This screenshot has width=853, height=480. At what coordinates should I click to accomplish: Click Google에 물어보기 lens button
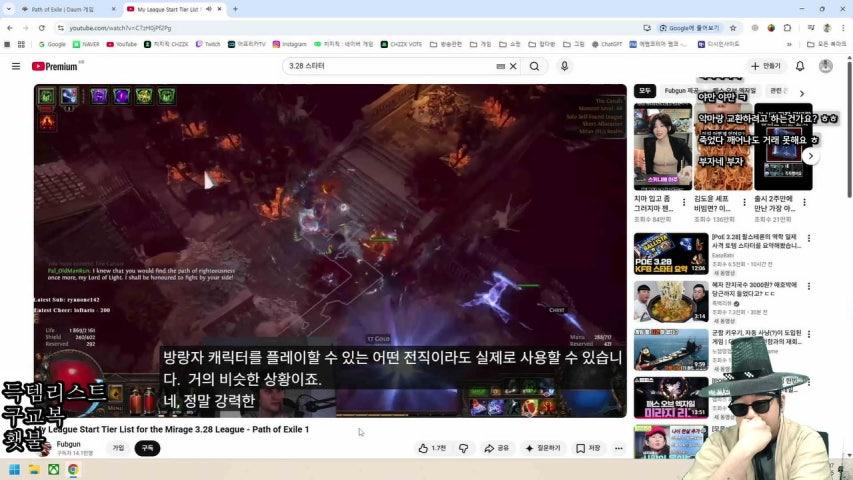click(689, 28)
